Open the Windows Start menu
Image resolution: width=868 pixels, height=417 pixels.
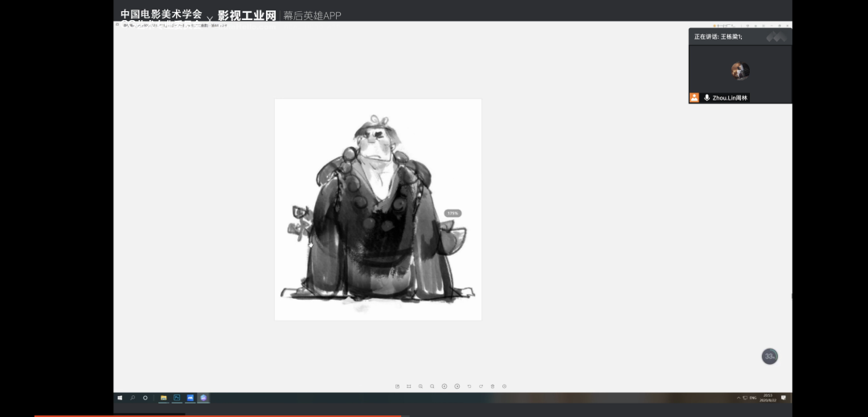[120, 398]
